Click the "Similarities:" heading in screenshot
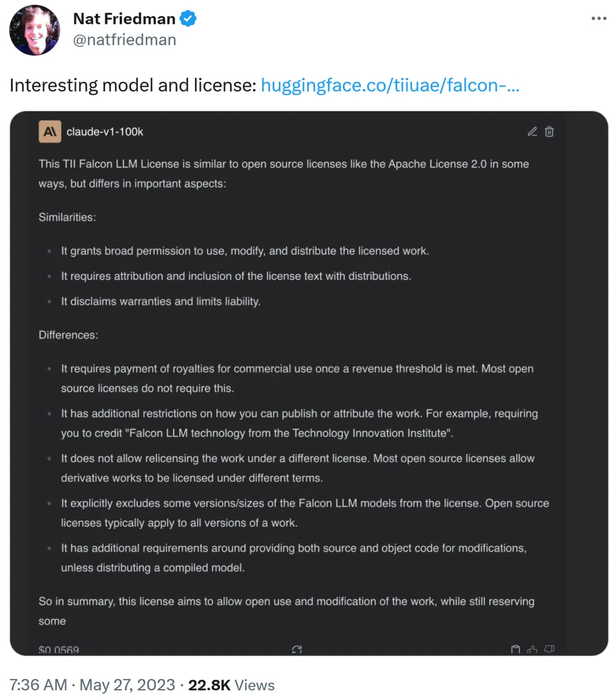The image size is (613, 700). tap(68, 217)
